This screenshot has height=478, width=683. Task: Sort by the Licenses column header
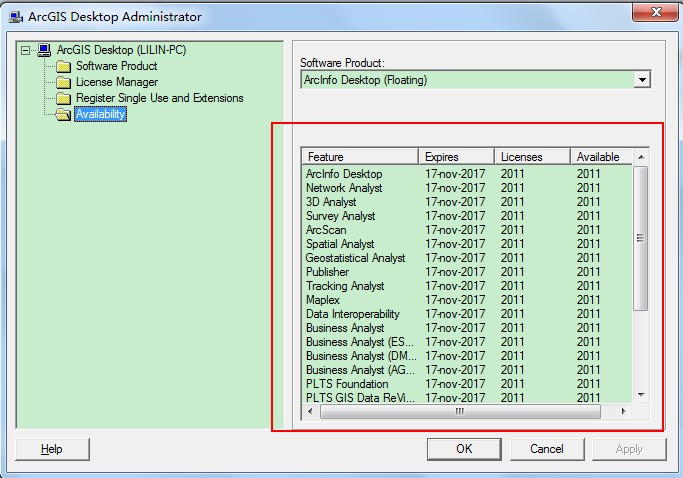[532, 157]
